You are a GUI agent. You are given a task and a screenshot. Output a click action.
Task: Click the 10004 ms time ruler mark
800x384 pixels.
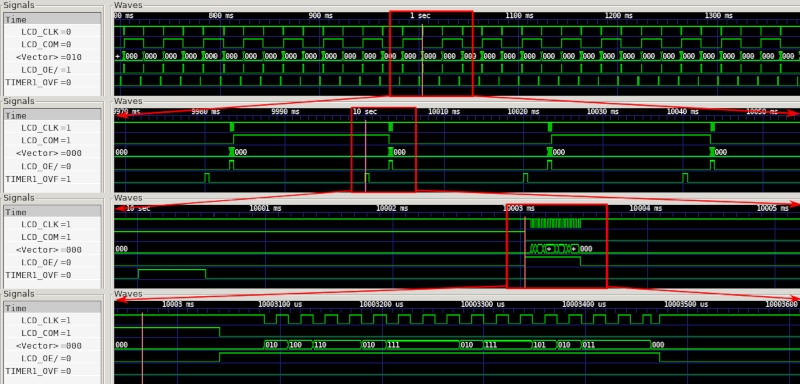point(645,208)
